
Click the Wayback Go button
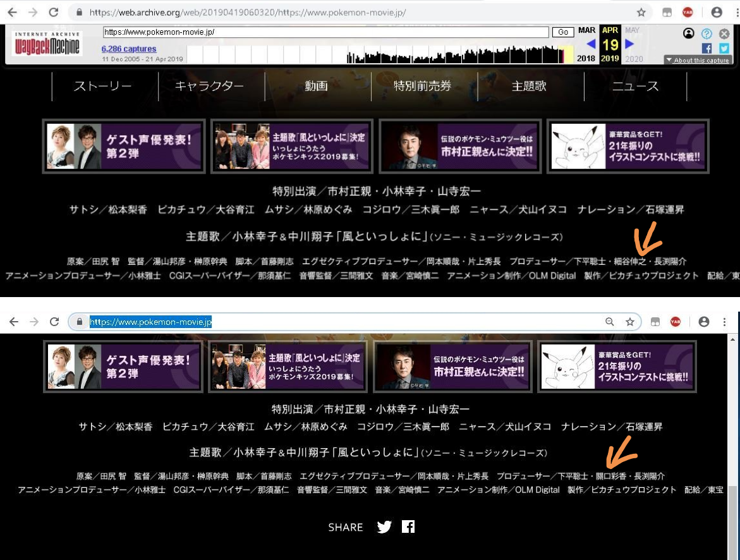563,32
